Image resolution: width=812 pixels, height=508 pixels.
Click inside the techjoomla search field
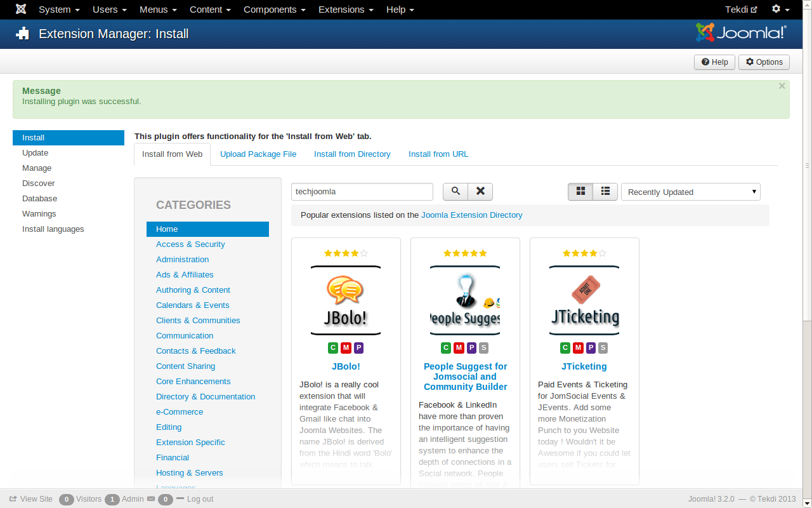(x=362, y=191)
